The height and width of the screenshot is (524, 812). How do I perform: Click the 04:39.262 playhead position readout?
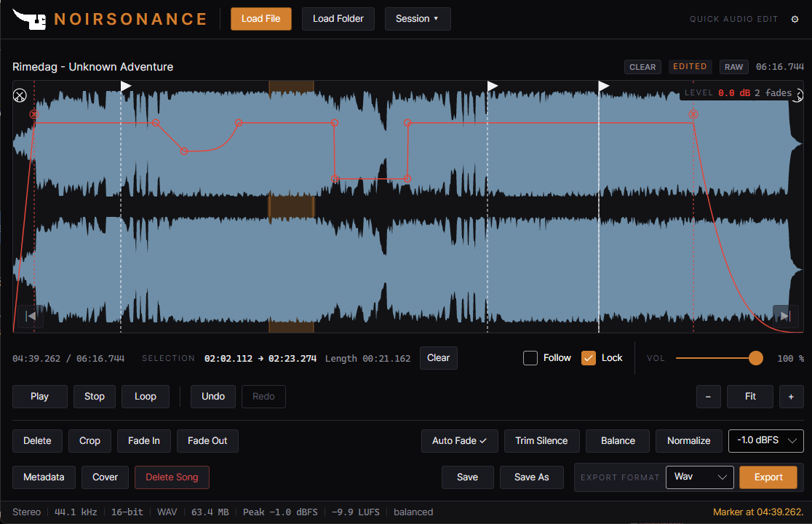(36, 358)
